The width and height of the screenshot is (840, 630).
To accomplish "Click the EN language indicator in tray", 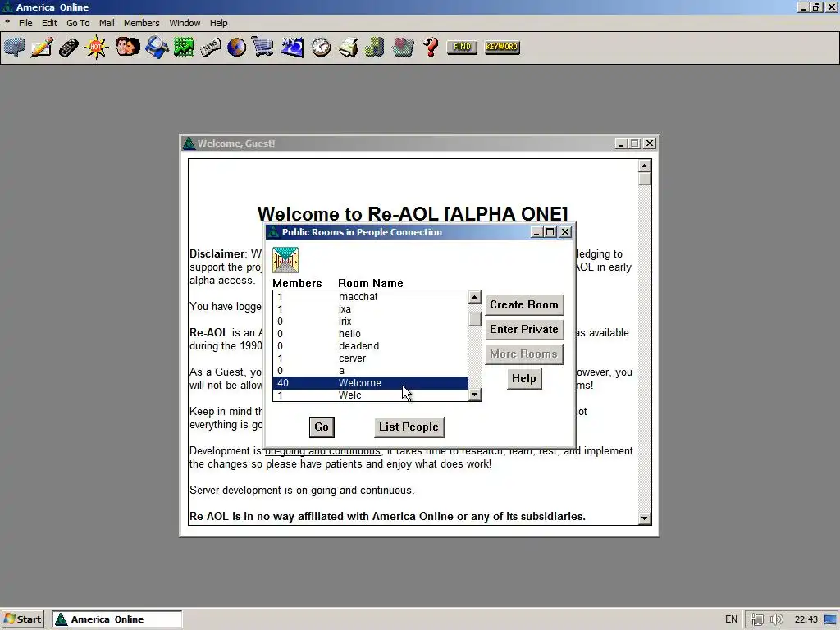I will click(x=731, y=619).
